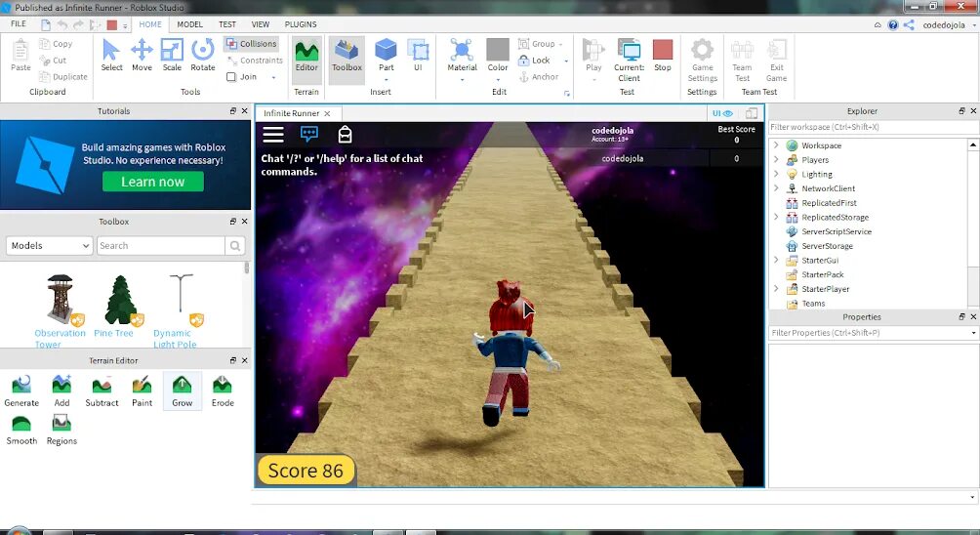
Task: Open the in-game backpack icon
Action: pos(345,135)
